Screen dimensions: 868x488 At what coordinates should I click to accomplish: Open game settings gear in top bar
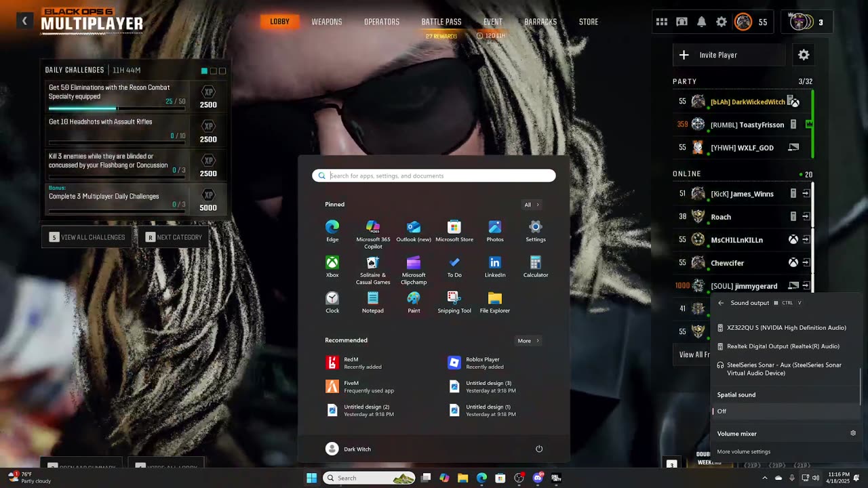722,22
